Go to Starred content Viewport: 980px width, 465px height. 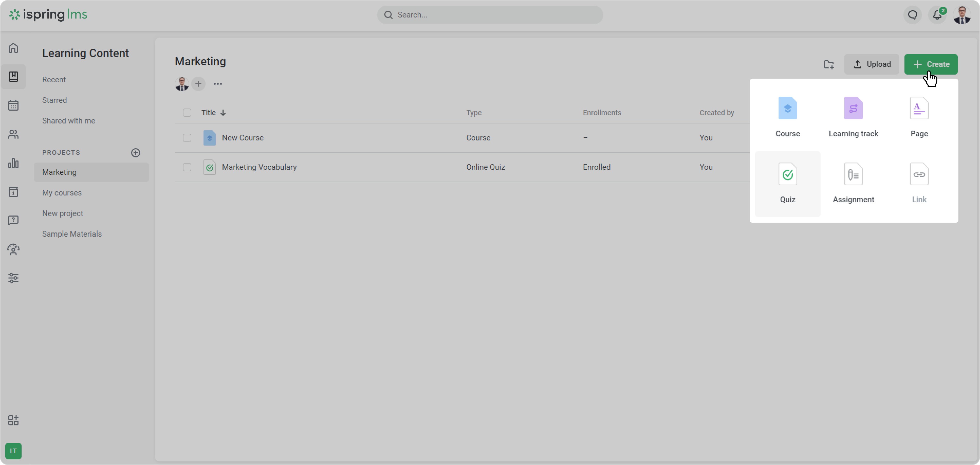[x=54, y=100]
